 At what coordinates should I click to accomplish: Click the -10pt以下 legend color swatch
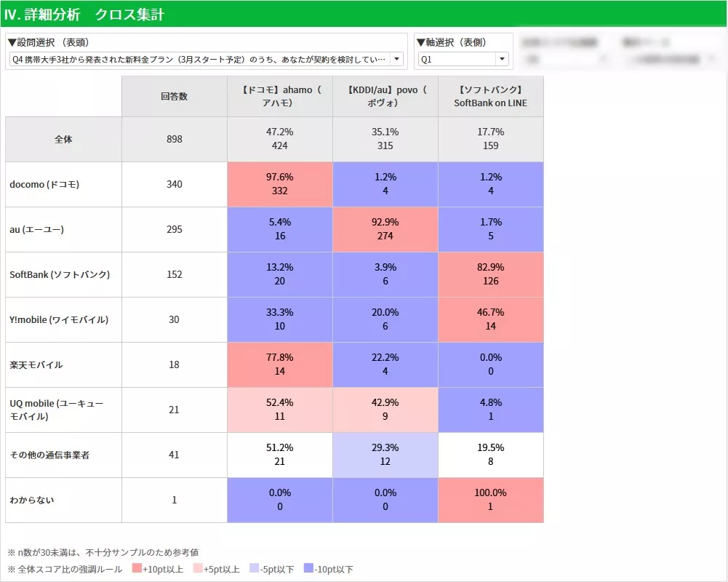point(310,569)
